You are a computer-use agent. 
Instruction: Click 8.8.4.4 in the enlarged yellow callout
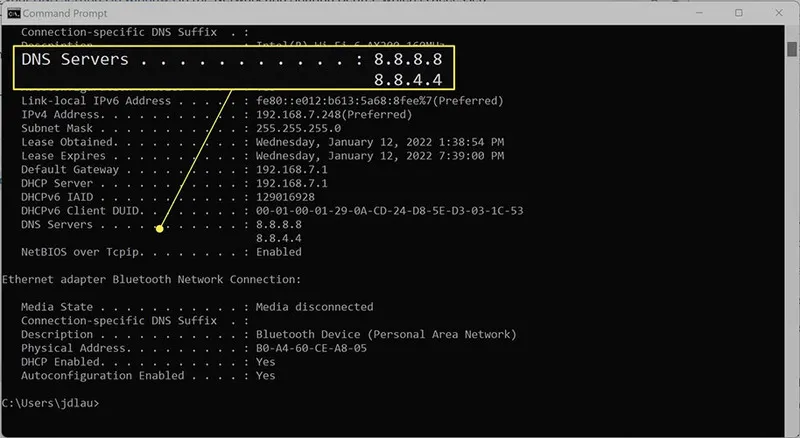[406, 81]
